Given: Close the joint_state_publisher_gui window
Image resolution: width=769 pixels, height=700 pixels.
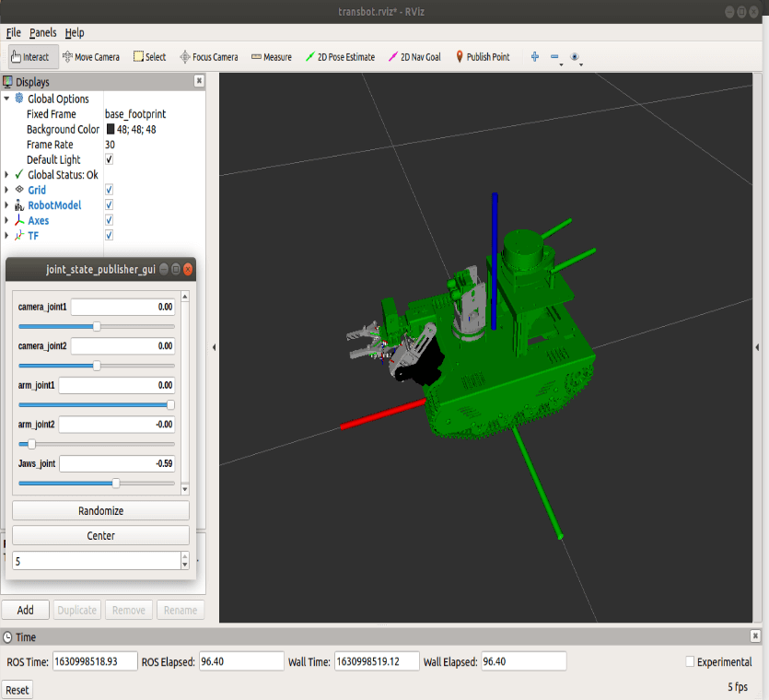Looking at the screenshot, I should click(188, 269).
